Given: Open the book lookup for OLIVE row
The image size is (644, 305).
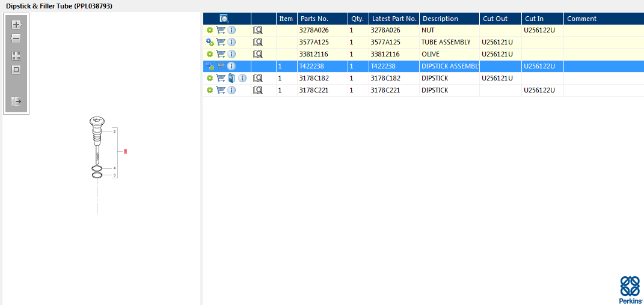Looking at the screenshot, I should [257, 54].
